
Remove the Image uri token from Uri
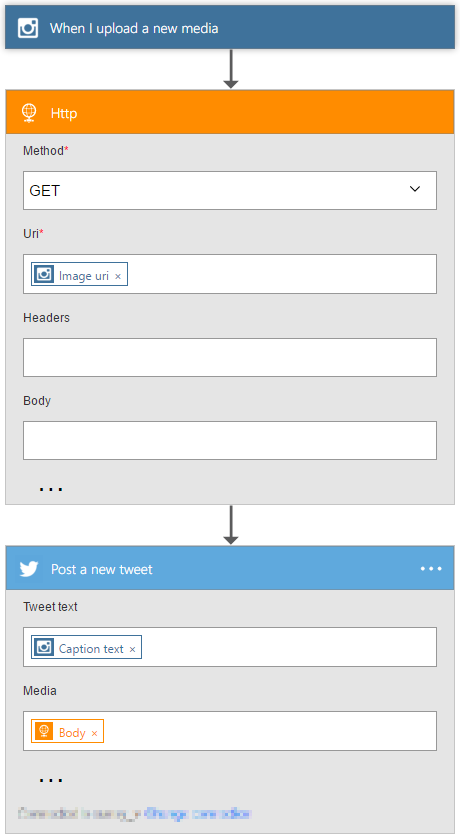pos(118,277)
